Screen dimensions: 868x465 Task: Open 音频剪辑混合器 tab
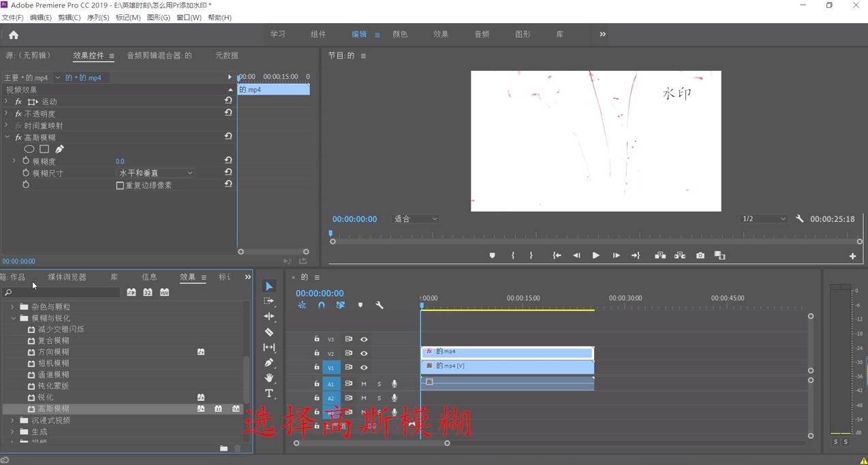pos(159,56)
